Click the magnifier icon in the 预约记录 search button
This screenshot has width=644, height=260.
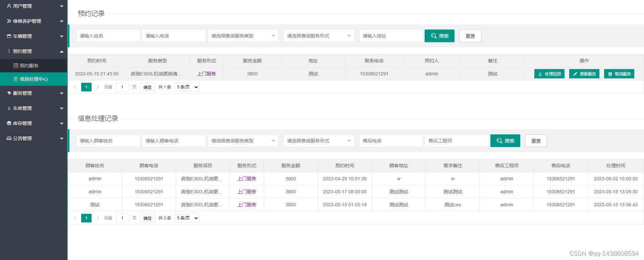click(x=434, y=36)
